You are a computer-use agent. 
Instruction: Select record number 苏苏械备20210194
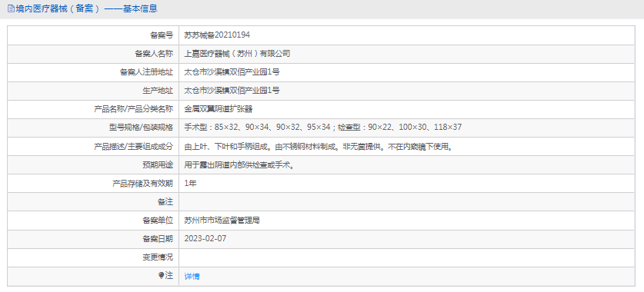coord(217,35)
